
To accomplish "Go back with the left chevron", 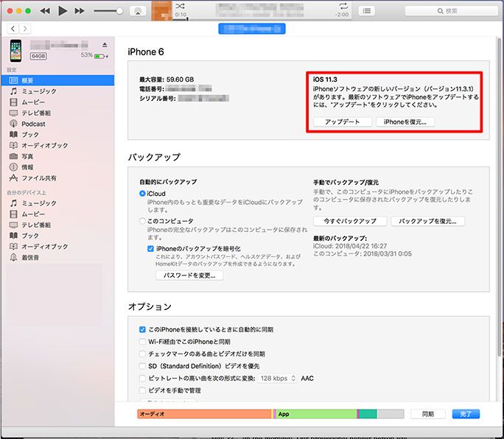I will 13,29.
